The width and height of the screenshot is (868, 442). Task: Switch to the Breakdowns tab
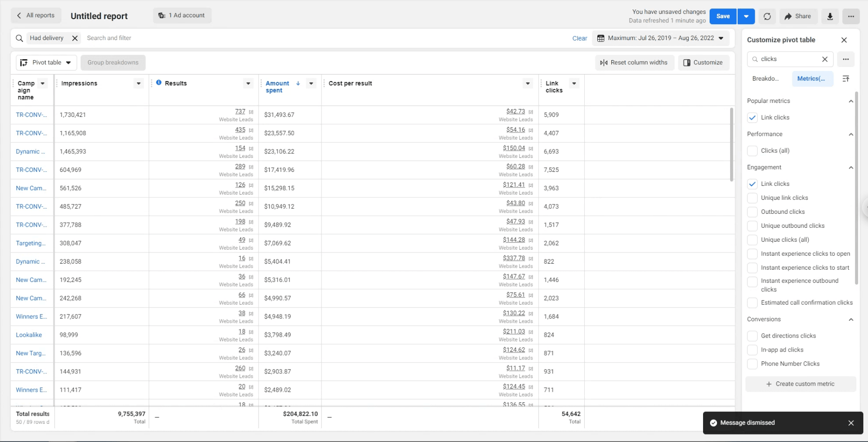765,79
